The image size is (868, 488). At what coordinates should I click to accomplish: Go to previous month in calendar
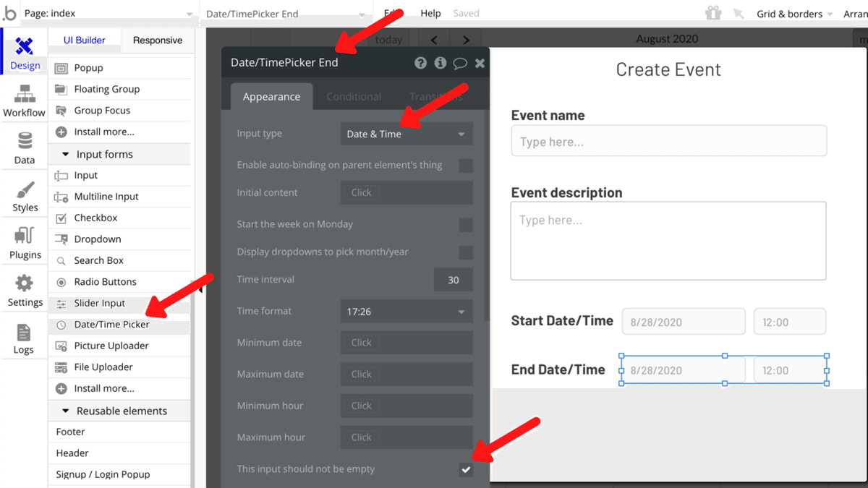pyautogui.click(x=434, y=40)
